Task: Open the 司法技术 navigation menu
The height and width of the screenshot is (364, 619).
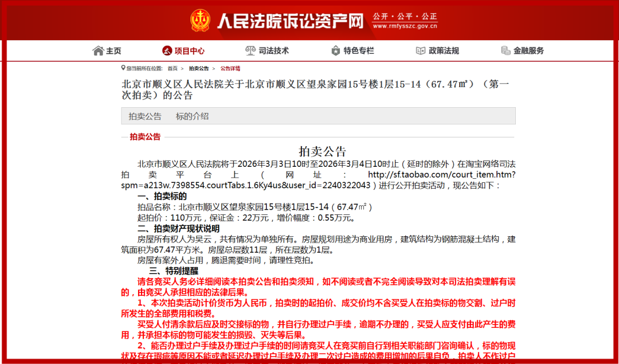Action: (x=269, y=50)
